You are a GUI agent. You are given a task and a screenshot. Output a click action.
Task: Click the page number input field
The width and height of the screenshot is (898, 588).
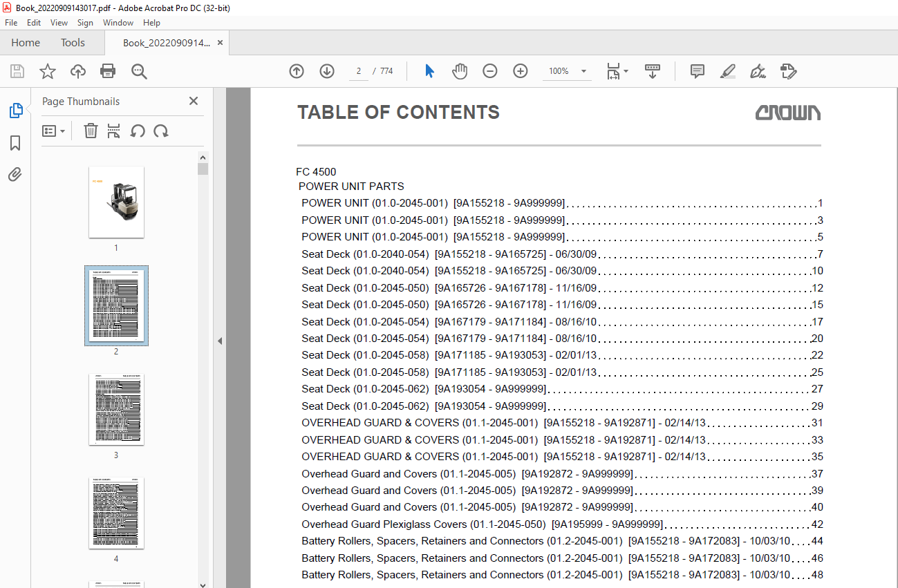click(359, 71)
